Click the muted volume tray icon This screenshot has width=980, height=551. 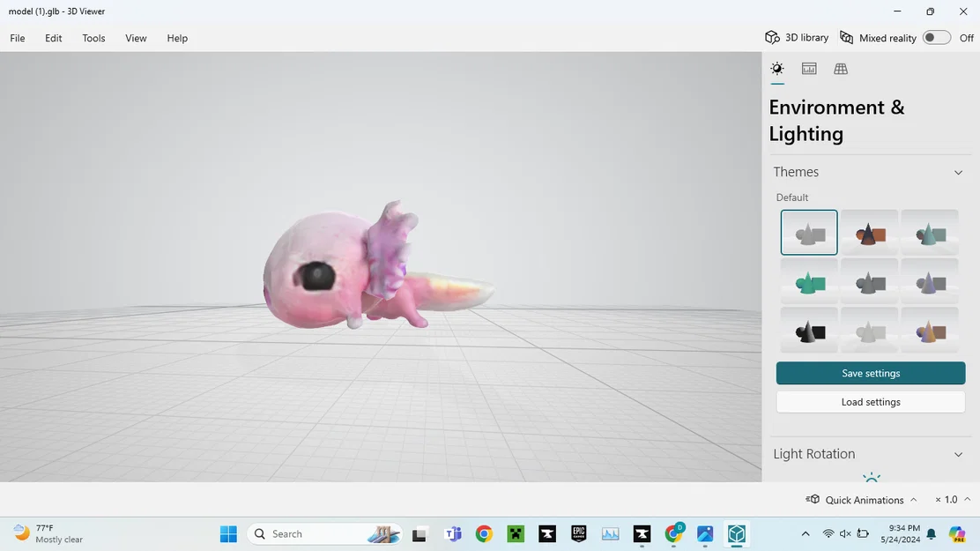[x=845, y=534]
